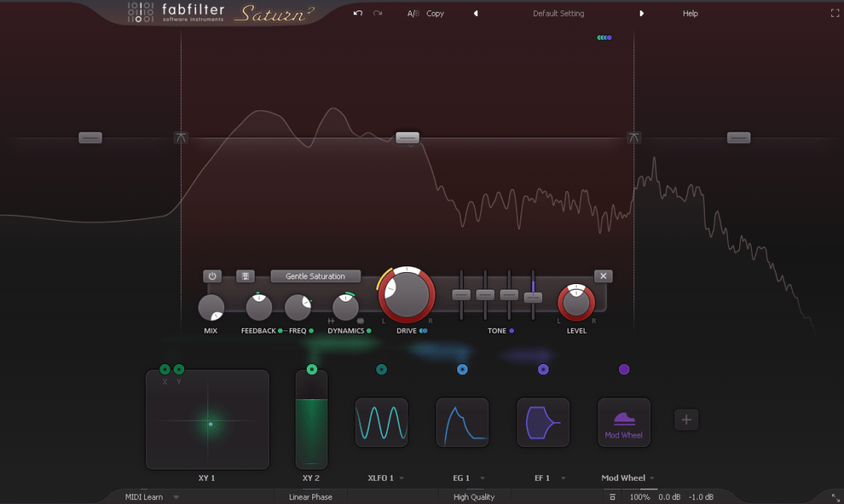Open the Gentle Saturation style dropdown
Viewport: 844px width, 504px height.
point(315,276)
